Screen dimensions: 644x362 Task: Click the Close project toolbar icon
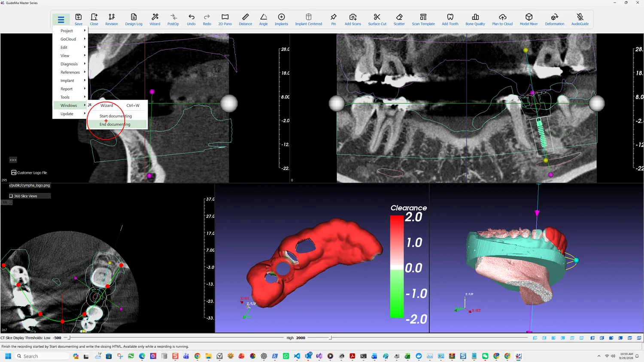click(x=94, y=19)
